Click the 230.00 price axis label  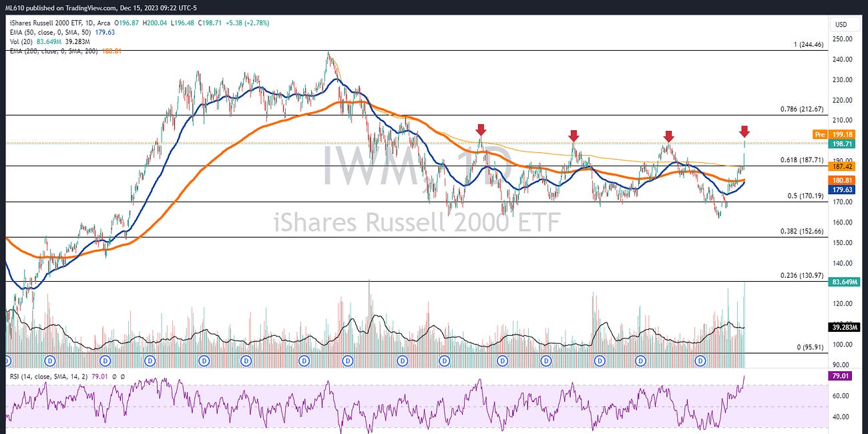coord(843,79)
